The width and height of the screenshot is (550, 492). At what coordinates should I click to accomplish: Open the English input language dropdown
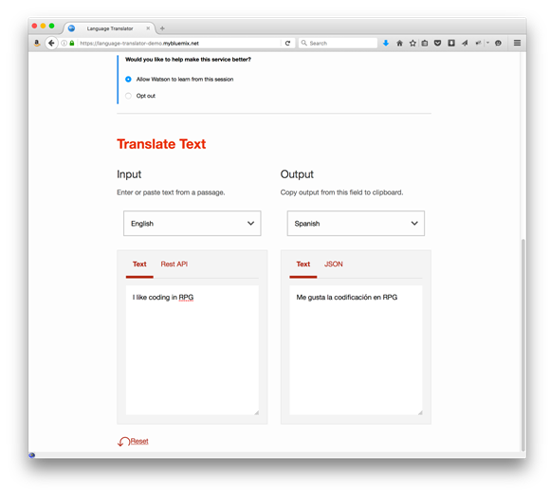click(x=192, y=223)
